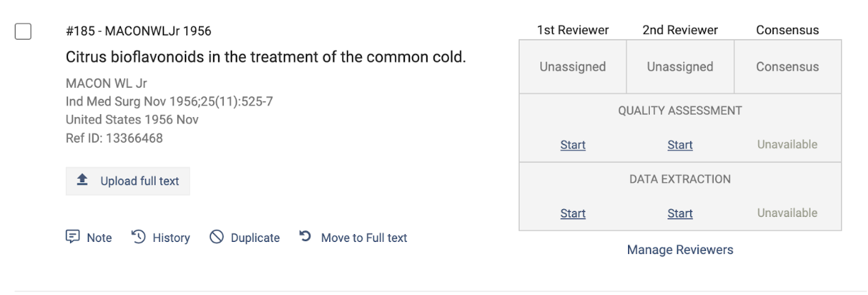The height and width of the screenshot is (295, 868).
Task: Start Quality Assessment as 2nd Reviewer
Action: coord(680,145)
